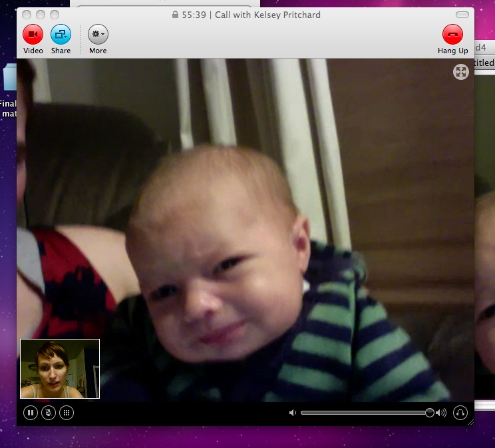
Task: Open the Share screen button
Action: pyautogui.click(x=61, y=34)
